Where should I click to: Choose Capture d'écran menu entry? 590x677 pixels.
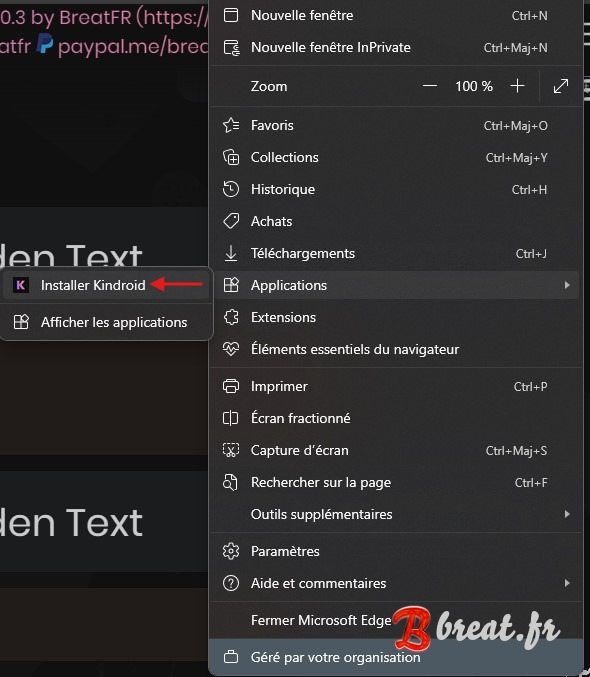coord(395,450)
